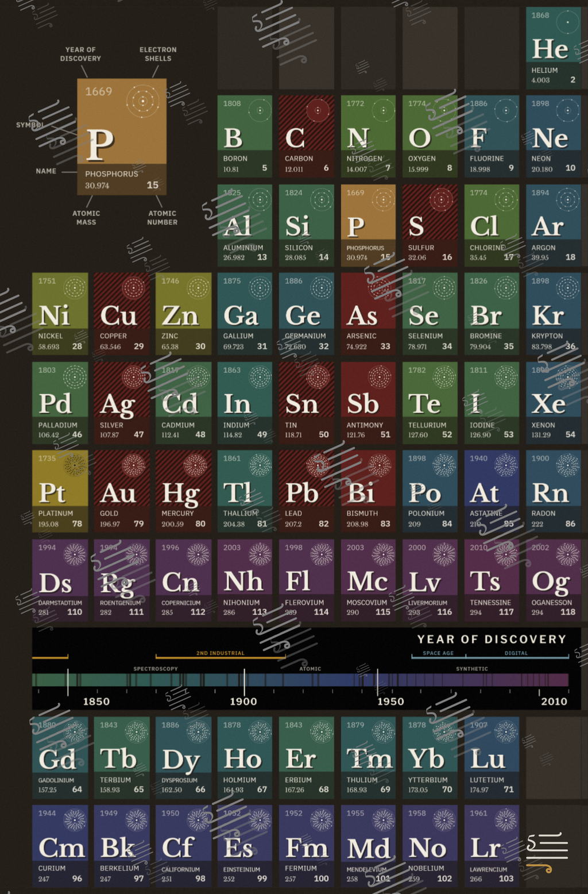Viewport: 588px width, 894px height.
Task: Open the Mercury element tile
Action: tap(183, 491)
